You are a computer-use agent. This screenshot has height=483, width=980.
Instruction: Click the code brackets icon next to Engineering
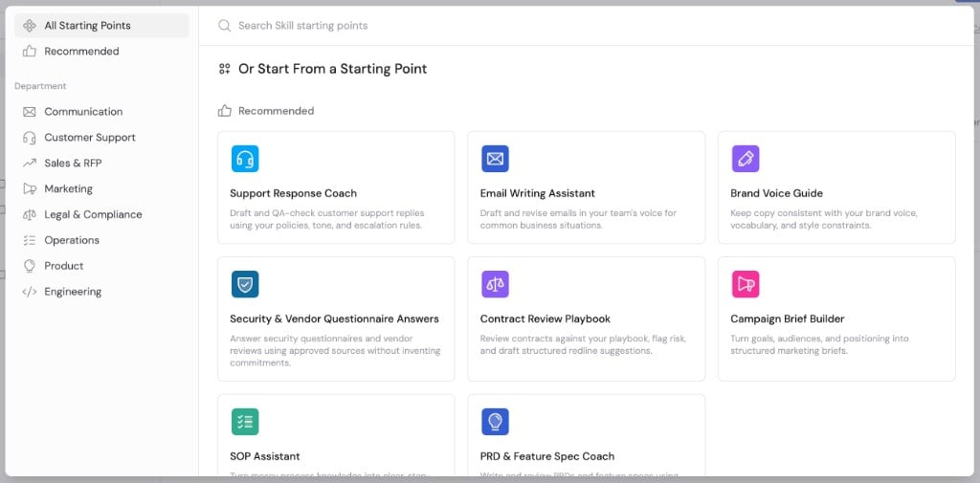(x=29, y=292)
